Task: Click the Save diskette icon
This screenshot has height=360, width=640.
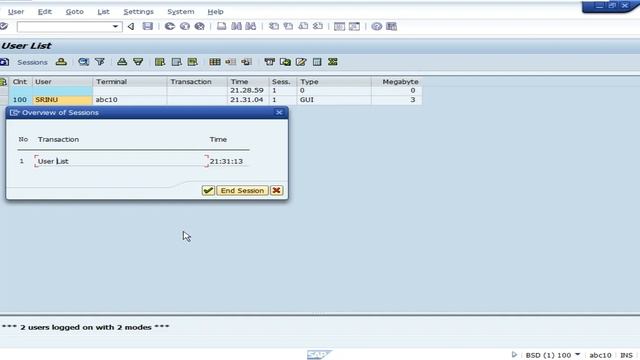Action: [x=147, y=27]
